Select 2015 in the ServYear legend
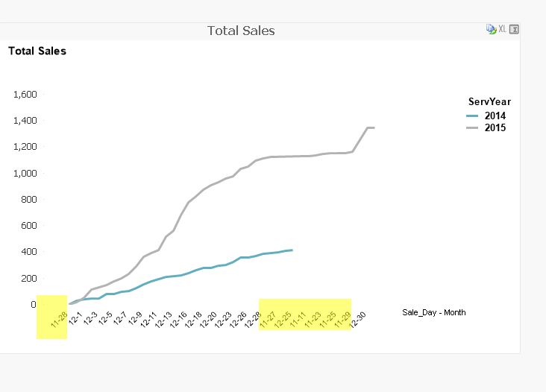This screenshot has width=546, height=392. [495, 128]
